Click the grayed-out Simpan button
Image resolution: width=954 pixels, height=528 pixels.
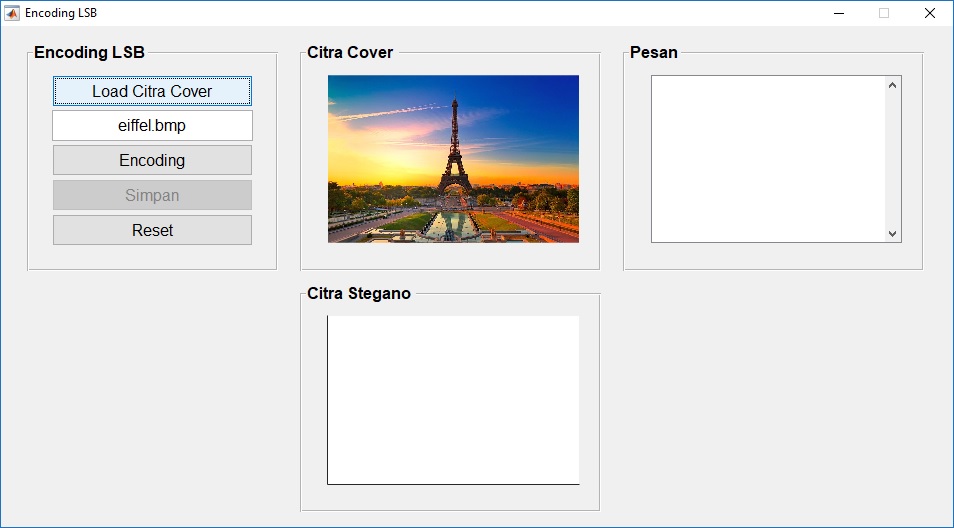tap(152, 195)
